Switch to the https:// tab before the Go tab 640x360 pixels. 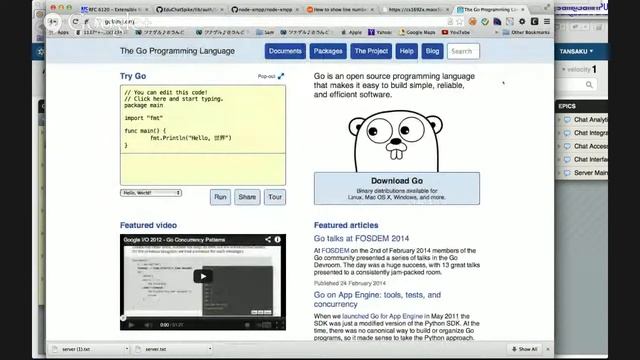[416, 9]
